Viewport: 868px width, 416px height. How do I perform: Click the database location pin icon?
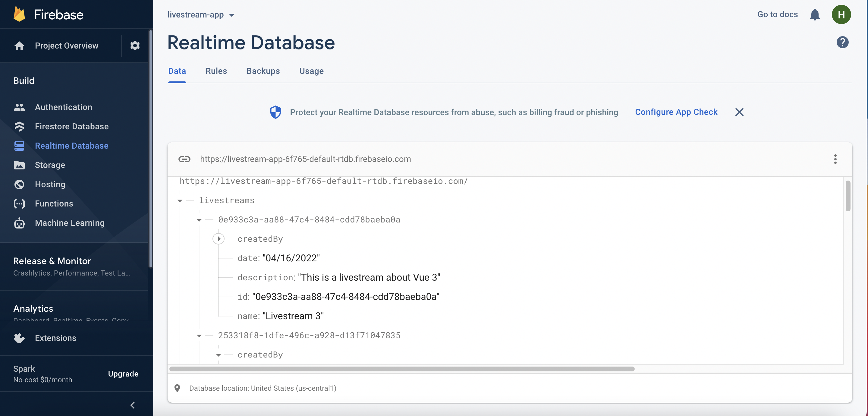[x=177, y=388]
